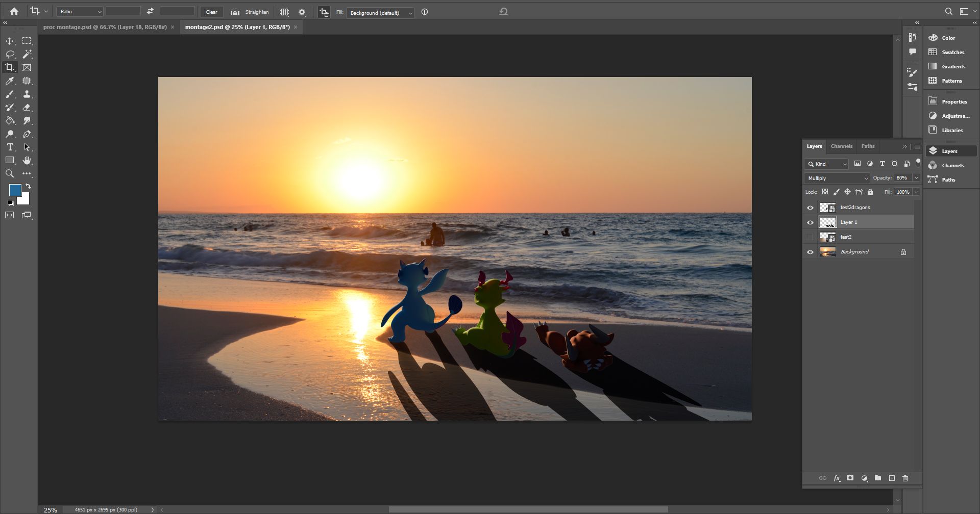The width and height of the screenshot is (980, 514).
Task: Select the Eyedropper tool
Action: pyautogui.click(x=10, y=81)
